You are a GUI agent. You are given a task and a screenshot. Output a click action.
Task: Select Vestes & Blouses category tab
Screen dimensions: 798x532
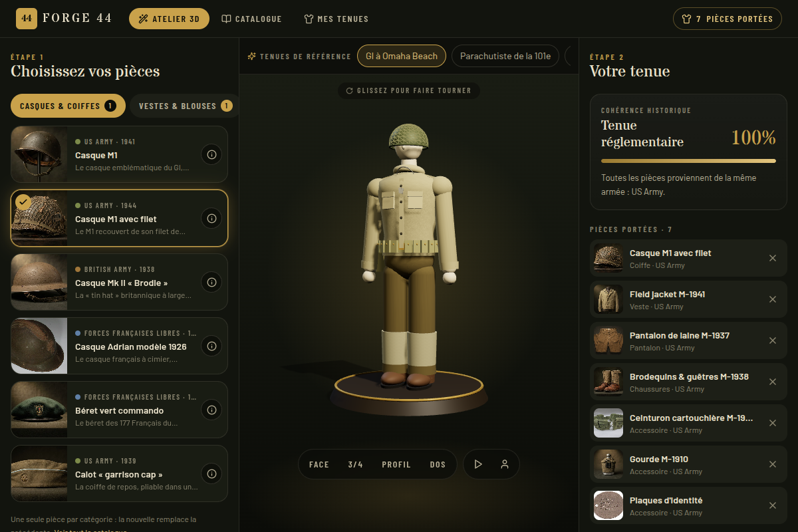pyautogui.click(x=186, y=106)
